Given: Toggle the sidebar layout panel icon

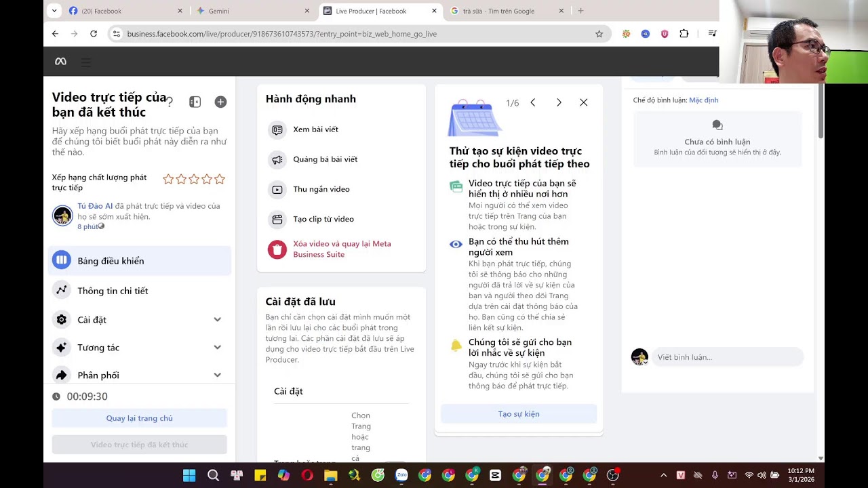Looking at the screenshot, I should [195, 102].
